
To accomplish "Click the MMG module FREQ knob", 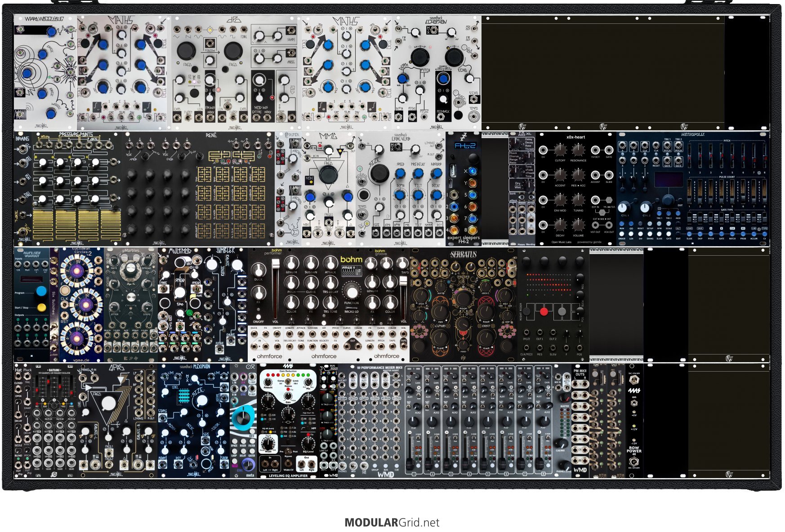I will pos(328,176).
